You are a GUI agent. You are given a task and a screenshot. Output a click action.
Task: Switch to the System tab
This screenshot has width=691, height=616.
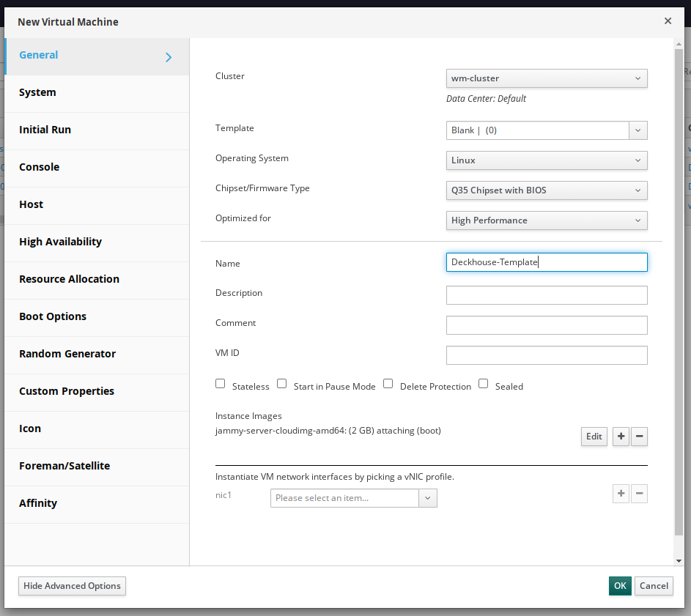[38, 92]
